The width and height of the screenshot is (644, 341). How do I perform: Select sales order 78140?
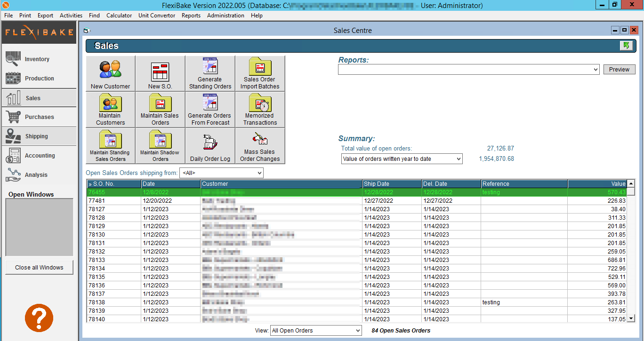pyautogui.click(x=357, y=319)
